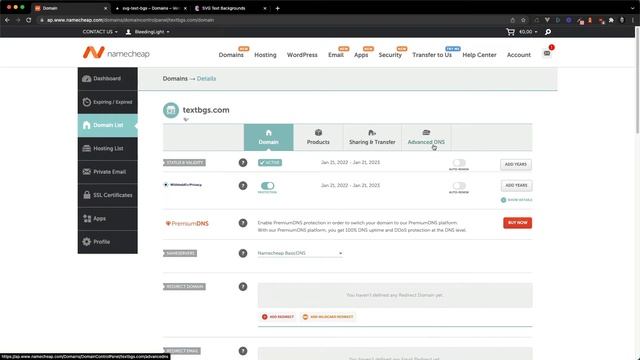Screen dimensions: 640x360
Task: Switch to the Sharing & Transfer tab
Action: 372,137
